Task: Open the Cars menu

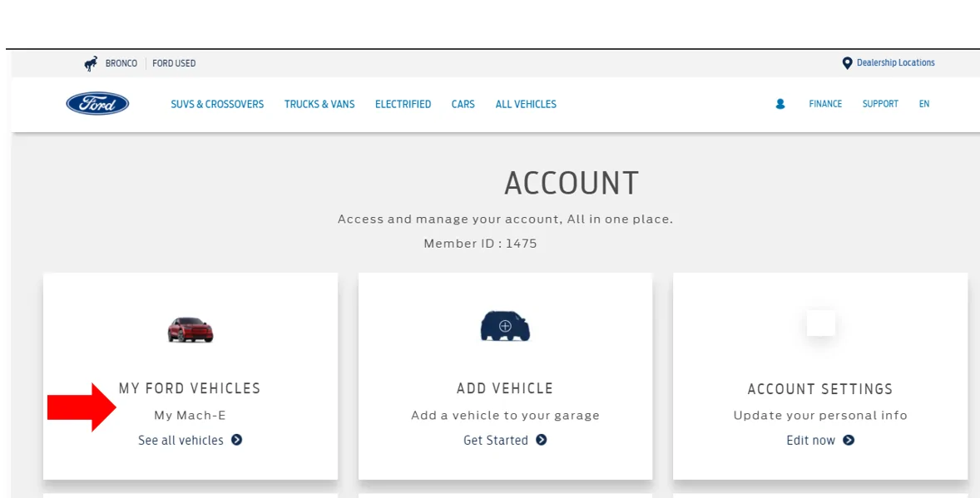Action: coord(463,105)
